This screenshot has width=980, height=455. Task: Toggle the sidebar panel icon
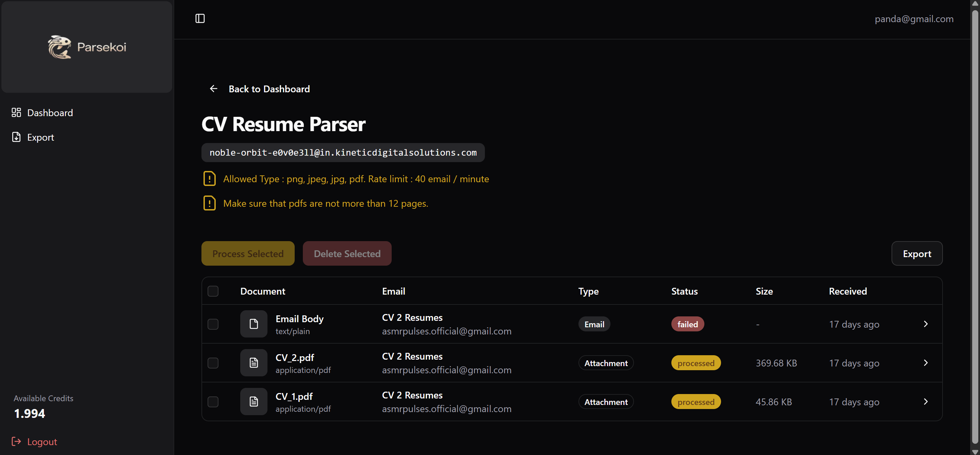click(200, 19)
